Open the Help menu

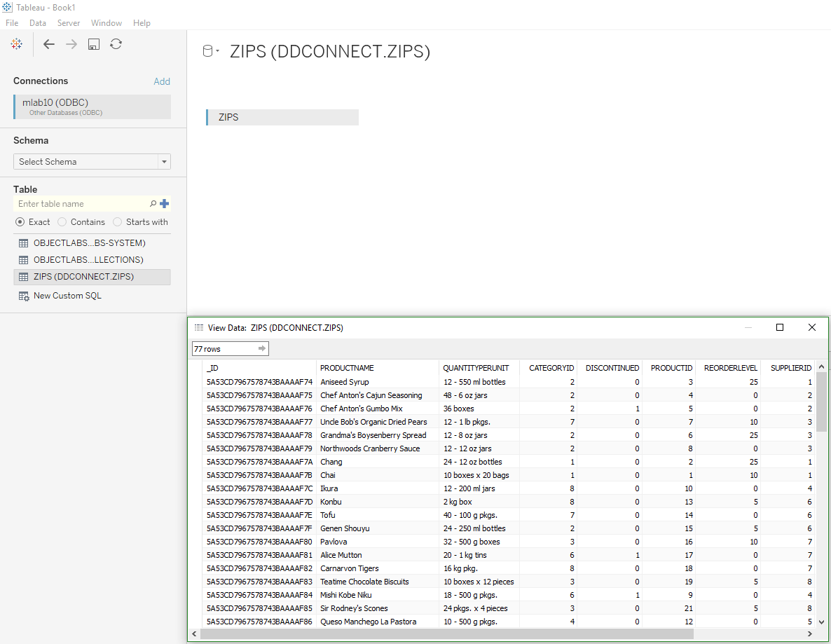tap(142, 23)
